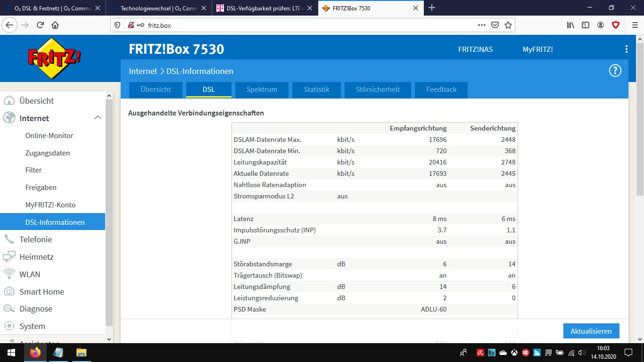This screenshot has height=362, width=644.
Task: Switch to the Störsicherheit tab
Action: 377,90
